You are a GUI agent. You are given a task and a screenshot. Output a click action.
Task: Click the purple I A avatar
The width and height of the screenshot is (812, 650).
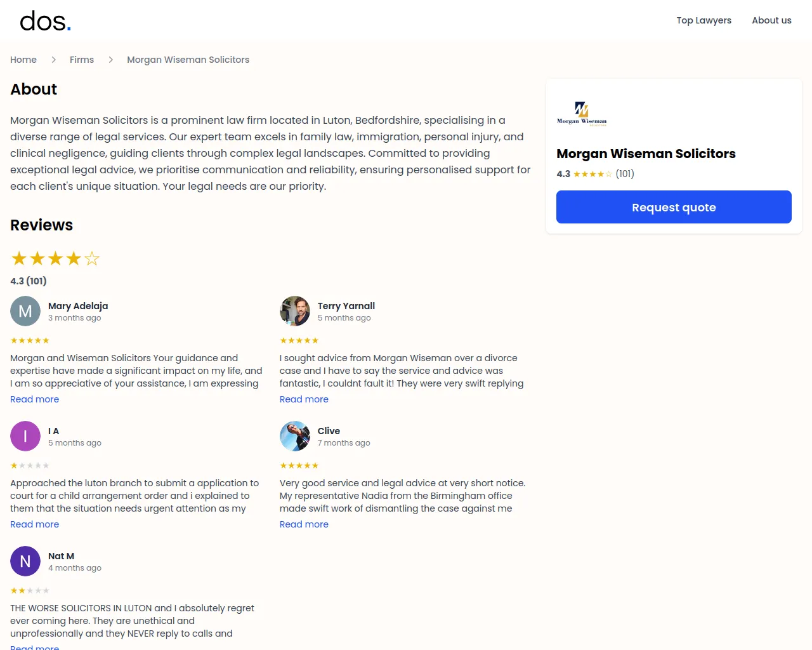(x=25, y=436)
